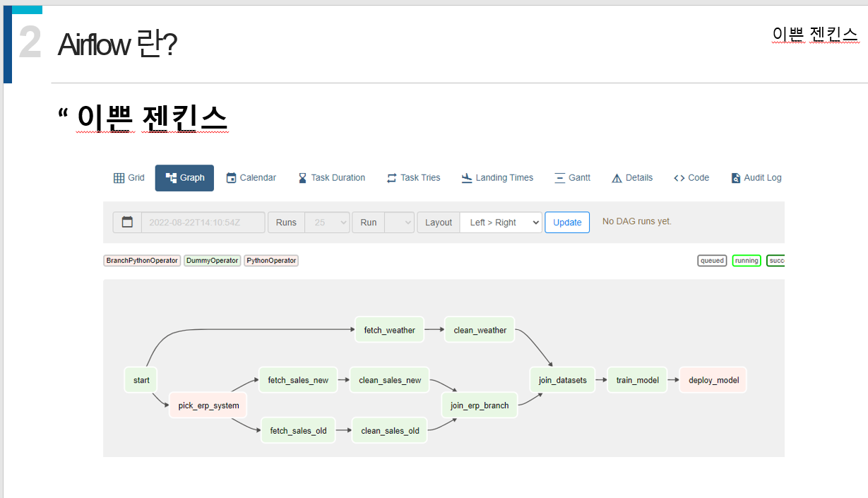The width and height of the screenshot is (868, 498).
Task: Click the queued status legend
Action: 712,261
